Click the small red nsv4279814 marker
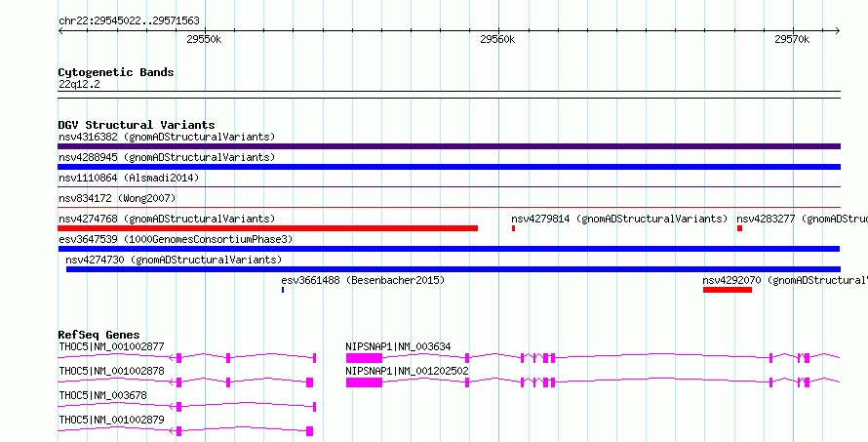The width and height of the screenshot is (868, 442). click(x=514, y=228)
